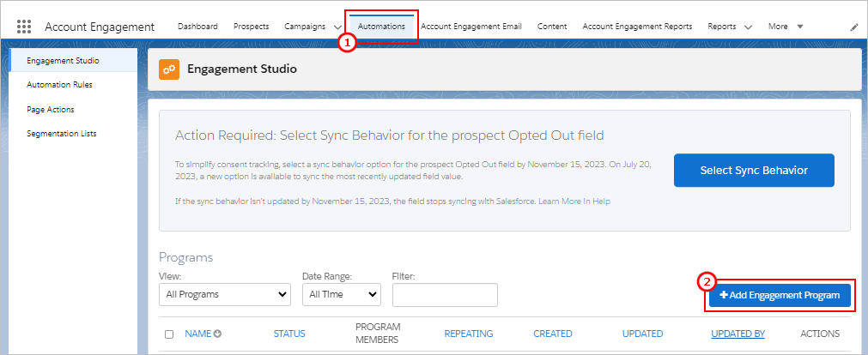Click the PROGRAM MEMBERS column header
868x355 pixels.
click(x=378, y=334)
